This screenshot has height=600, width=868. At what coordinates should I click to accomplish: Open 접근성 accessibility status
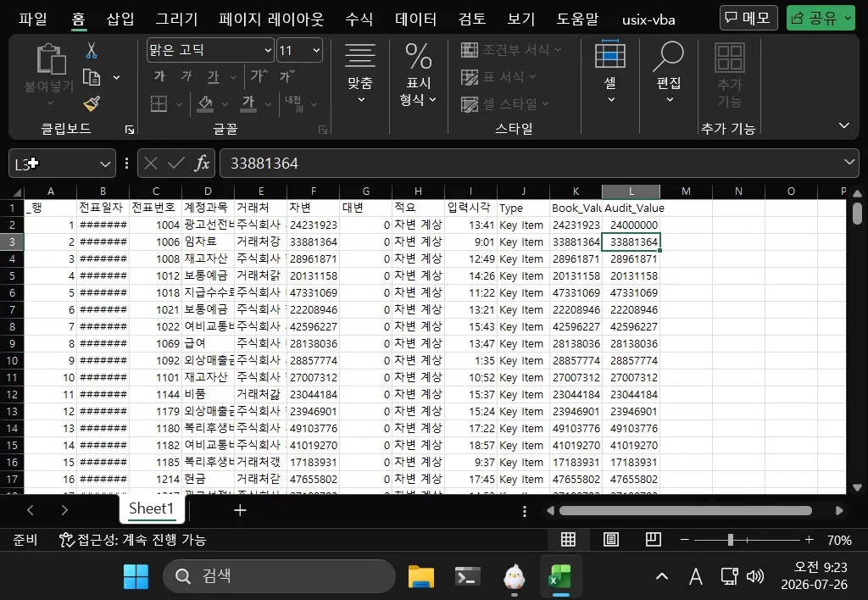pos(133,540)
